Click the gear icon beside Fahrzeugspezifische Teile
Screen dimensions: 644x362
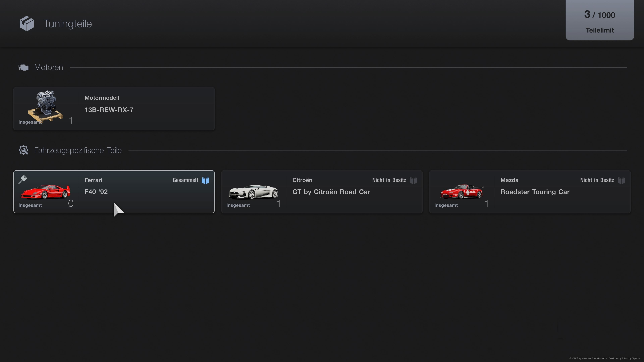coord(23,150)
